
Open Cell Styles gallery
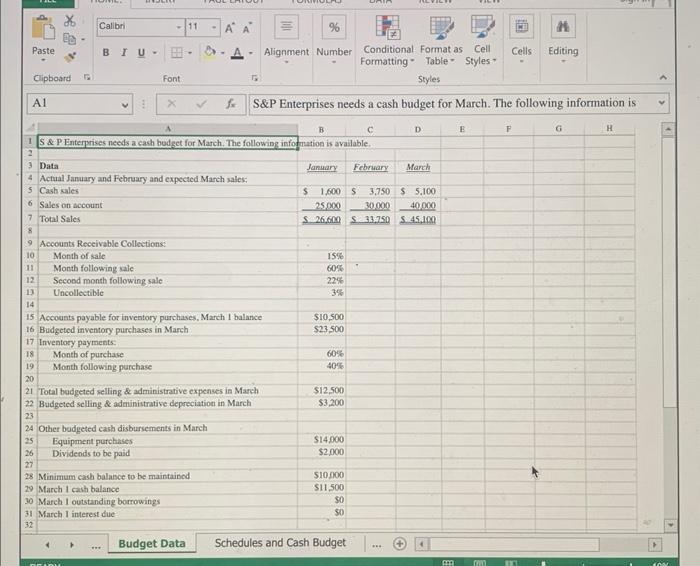pyautogui.click(x=481, y=41)
